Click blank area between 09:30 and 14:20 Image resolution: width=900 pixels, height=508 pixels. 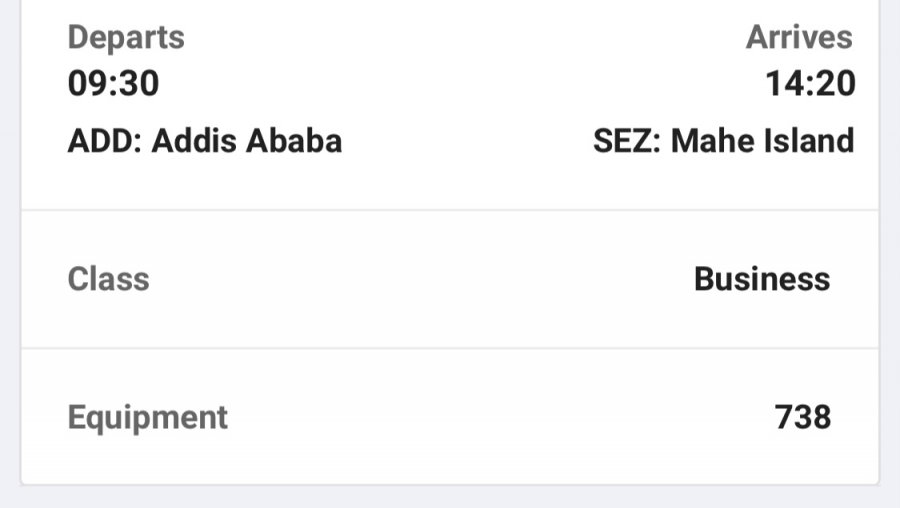click(460, 84)
